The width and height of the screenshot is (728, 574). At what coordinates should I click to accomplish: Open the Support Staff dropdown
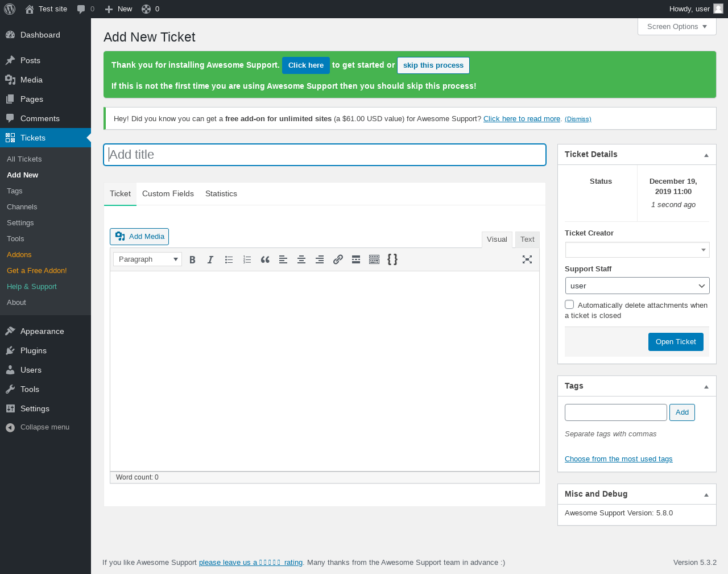(x=638, y=286)
